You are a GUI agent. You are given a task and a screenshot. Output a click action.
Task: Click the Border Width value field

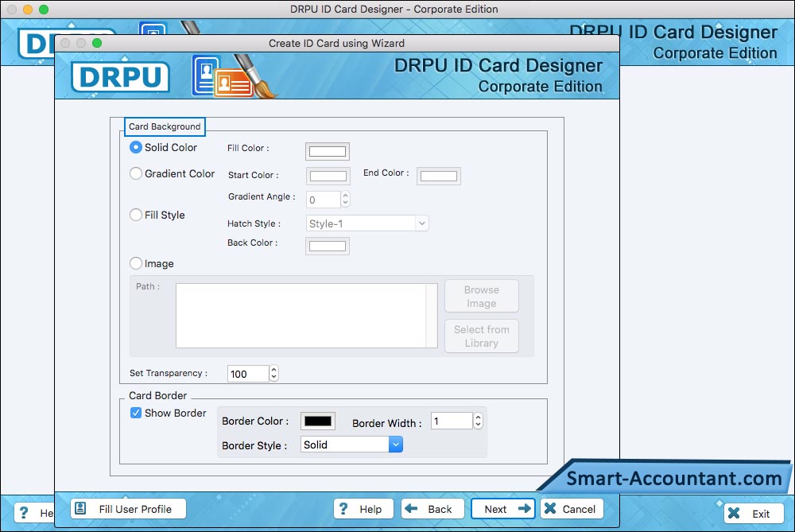pyautogui.click(x=452, y=421)
